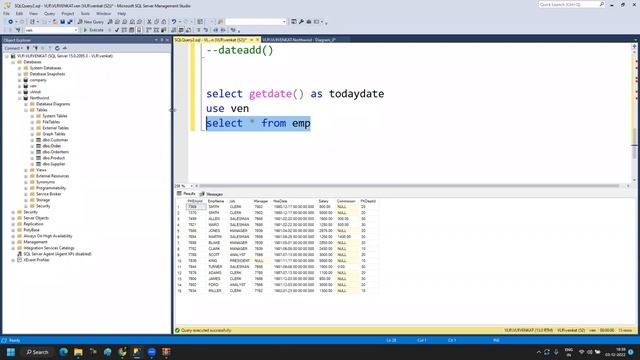Select dbo.OrderItem table in the tree
This screenshot has height=360, width=640.
[55, 152]
